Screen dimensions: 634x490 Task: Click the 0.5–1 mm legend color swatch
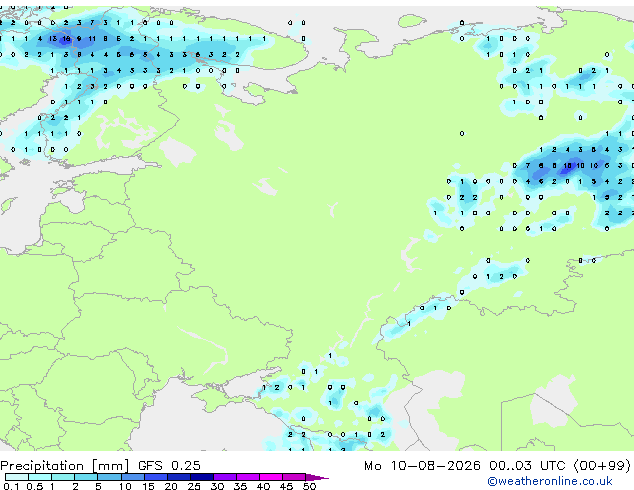(40, 477)
